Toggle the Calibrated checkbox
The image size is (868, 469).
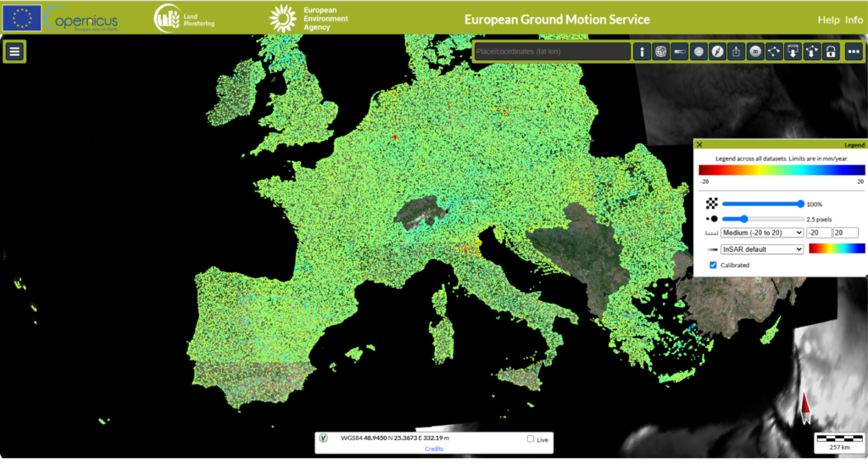tap(713, 265)
